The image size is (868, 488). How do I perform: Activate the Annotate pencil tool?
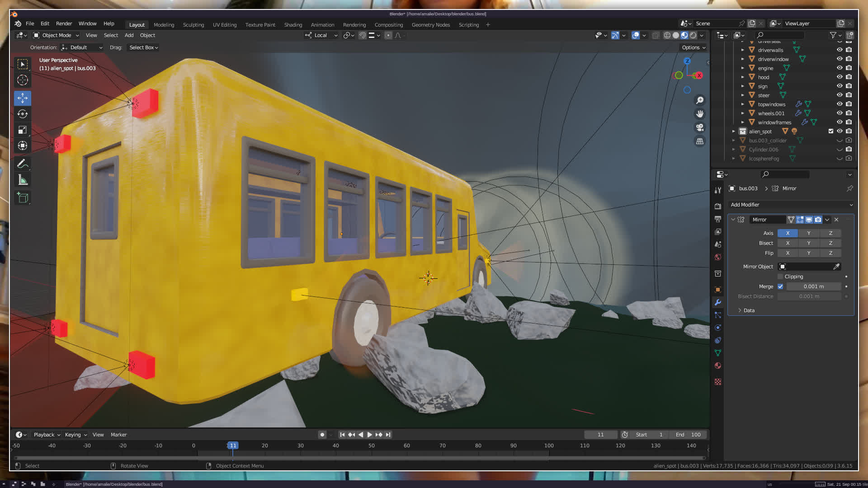(23, 164)
